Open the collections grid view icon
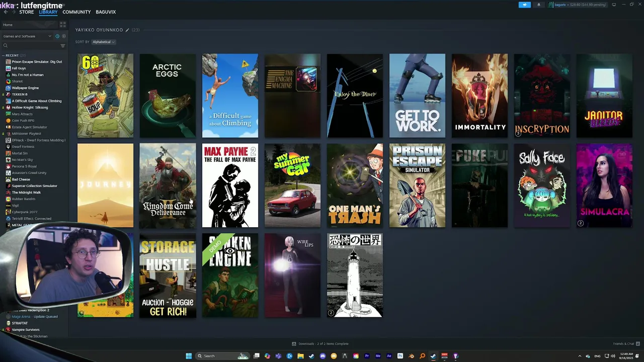 tap(63, 24)
